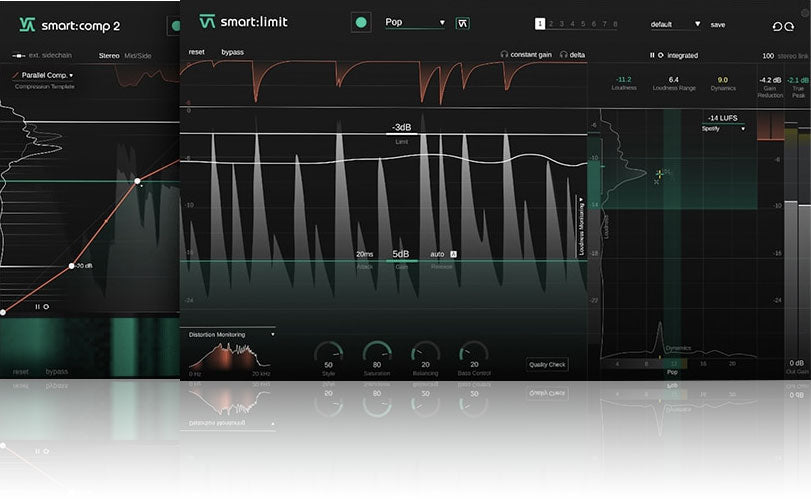Select state slot 3

pos(562,24)
